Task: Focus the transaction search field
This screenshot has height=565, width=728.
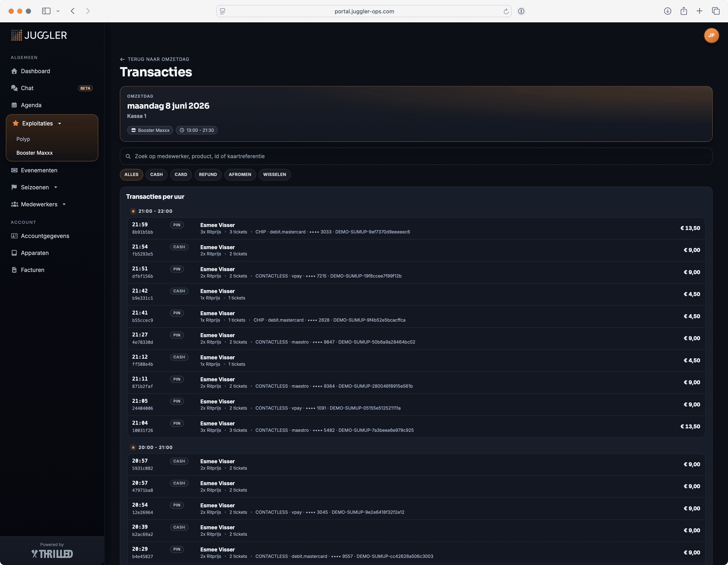Action: (416, 156)
